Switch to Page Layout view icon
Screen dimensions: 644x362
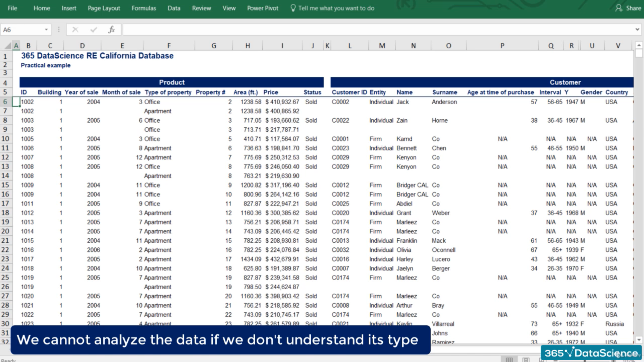click(526, 360)
